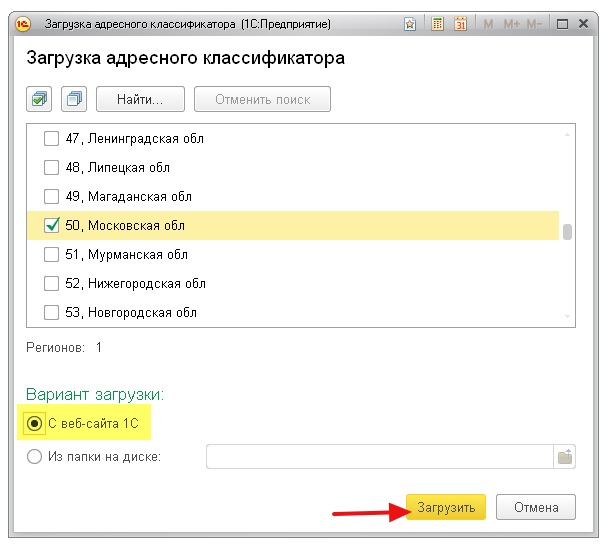This screenshot has height=546, width=614.
Task: Browse folder icon next to disk path
Action: (565, 457)
